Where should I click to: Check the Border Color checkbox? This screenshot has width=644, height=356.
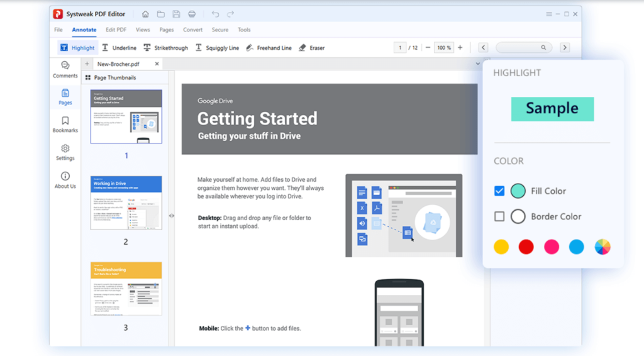tap(499, 216)
